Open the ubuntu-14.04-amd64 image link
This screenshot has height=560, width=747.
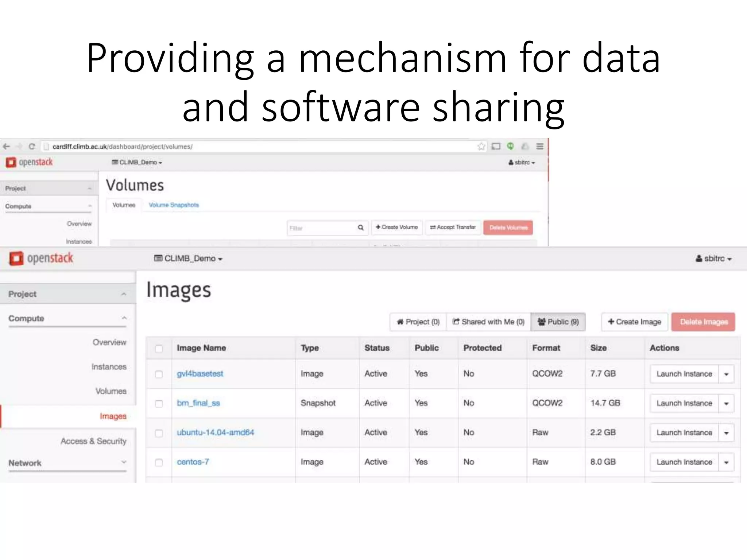[x=216, y=433]
